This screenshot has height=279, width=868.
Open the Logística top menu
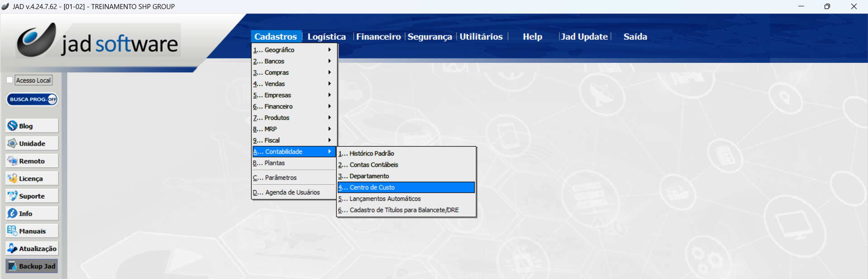326,37
